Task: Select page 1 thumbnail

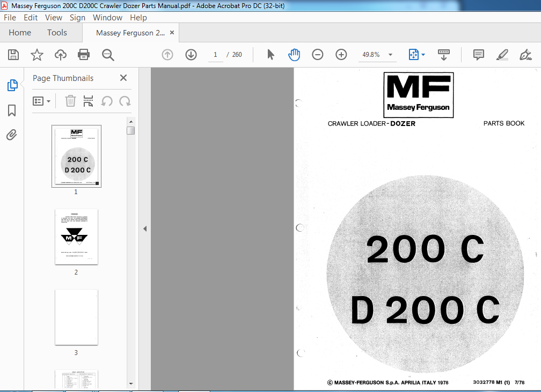Action: [76, 156]
